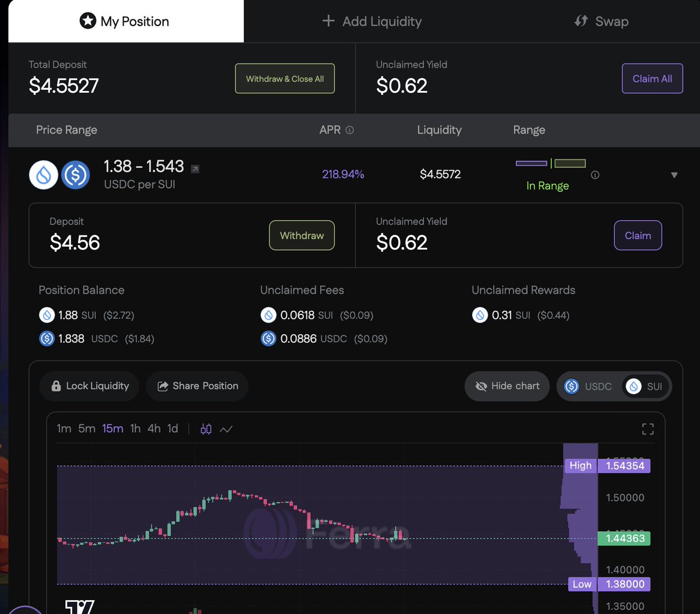
Task: Click the Lock Liquidity button
Action: tap(89, 386)
